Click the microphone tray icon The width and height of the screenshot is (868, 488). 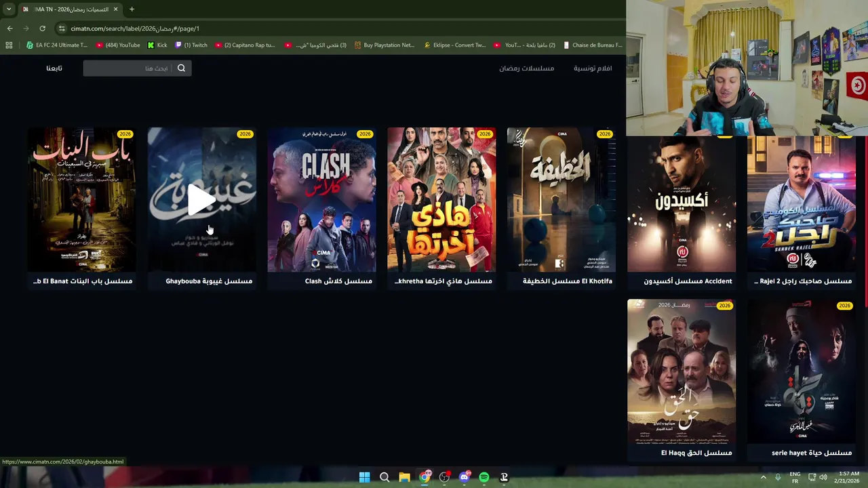click(778, 477)
